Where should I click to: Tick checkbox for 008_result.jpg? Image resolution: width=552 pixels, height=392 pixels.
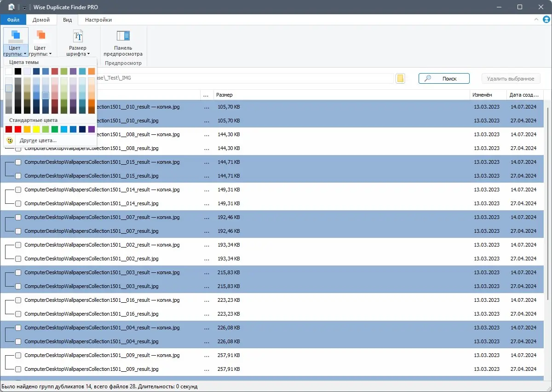point(18,148)
